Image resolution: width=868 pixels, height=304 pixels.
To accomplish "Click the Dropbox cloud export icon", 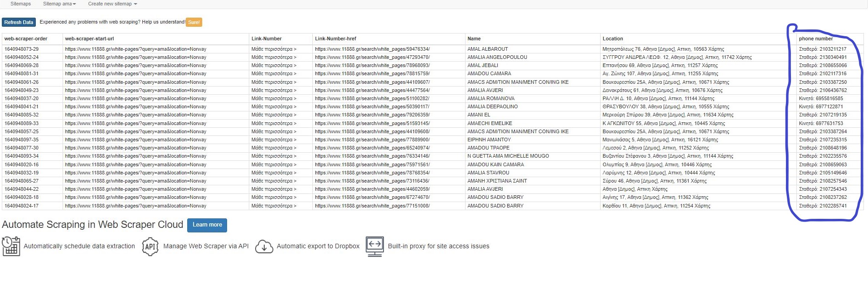I will pyautogui.click(x=264, y=246).
